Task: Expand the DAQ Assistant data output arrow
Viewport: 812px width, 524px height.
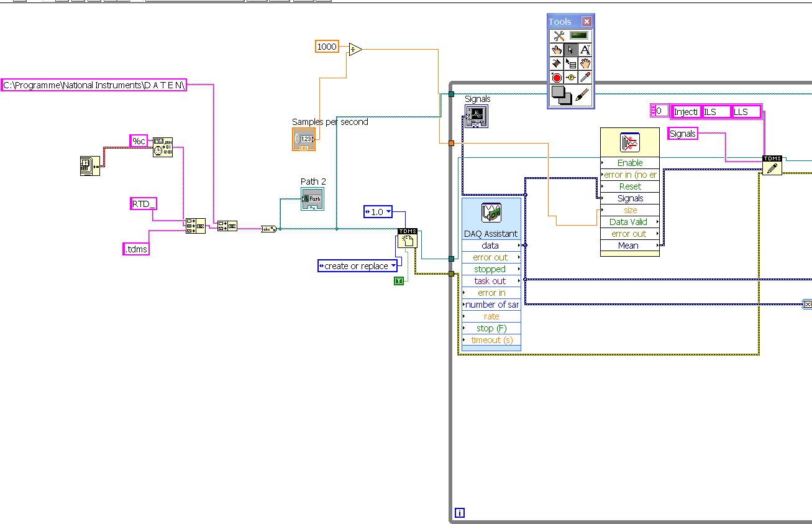Action: point(519,246)
